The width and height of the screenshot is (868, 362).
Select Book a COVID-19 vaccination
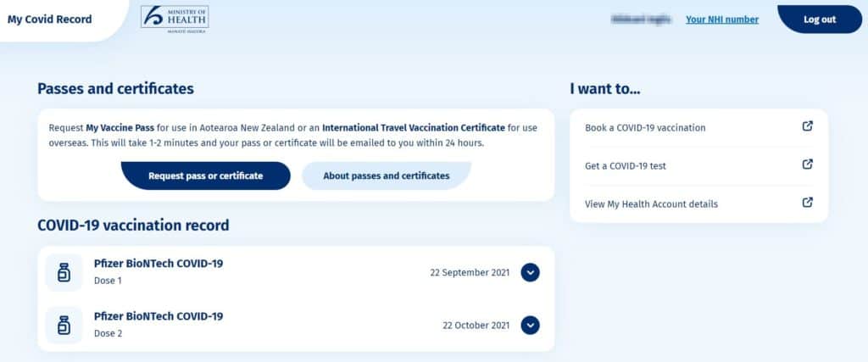(698, 128)
